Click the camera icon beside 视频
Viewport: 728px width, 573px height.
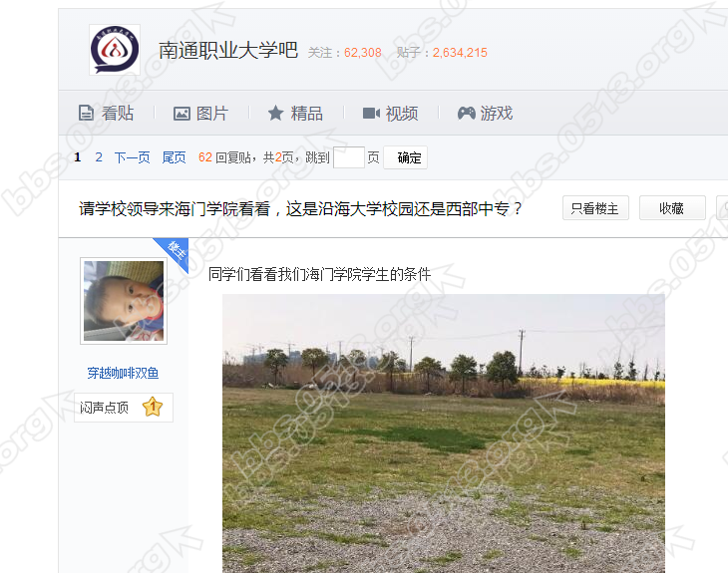tap(371, 114)
